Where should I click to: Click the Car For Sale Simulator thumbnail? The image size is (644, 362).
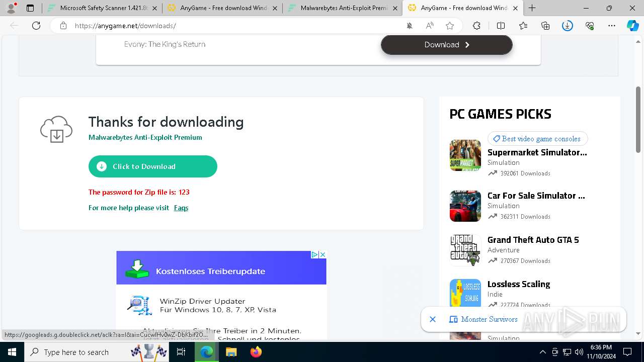[x=465, y=206]
